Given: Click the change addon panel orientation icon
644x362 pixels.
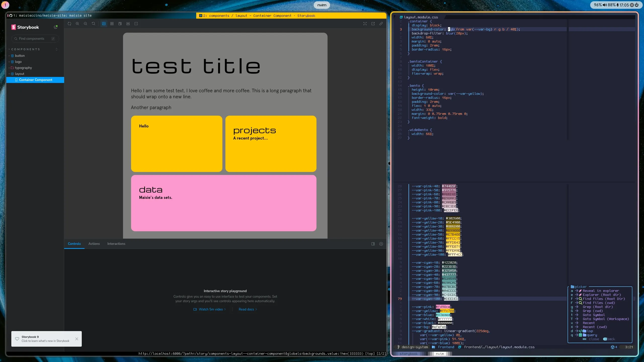Looking at the screenshot, I should pos(373,244).
